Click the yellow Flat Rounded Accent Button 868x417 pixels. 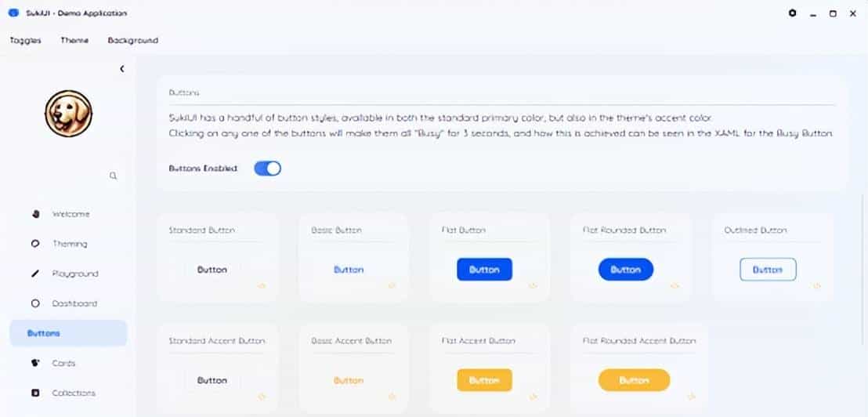pos(634,380)
